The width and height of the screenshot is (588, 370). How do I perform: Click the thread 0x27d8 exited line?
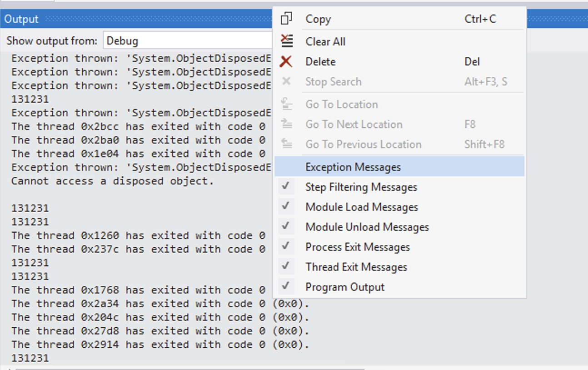click(160, 331)
